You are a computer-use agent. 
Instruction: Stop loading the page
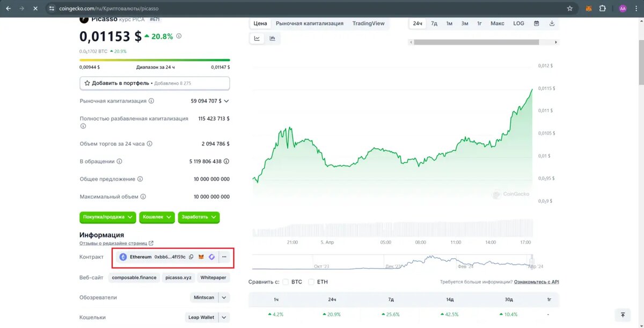[x=35, y=9]
